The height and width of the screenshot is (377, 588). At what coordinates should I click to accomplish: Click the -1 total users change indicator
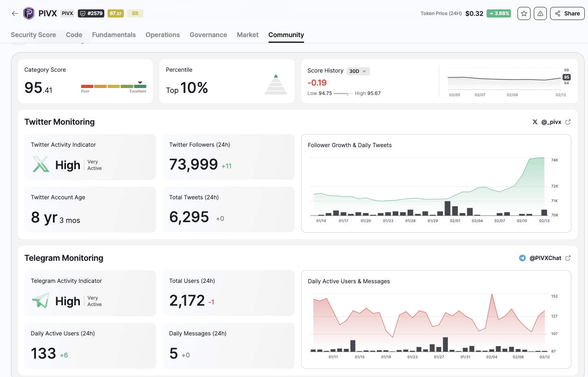(x=211, y=302)
